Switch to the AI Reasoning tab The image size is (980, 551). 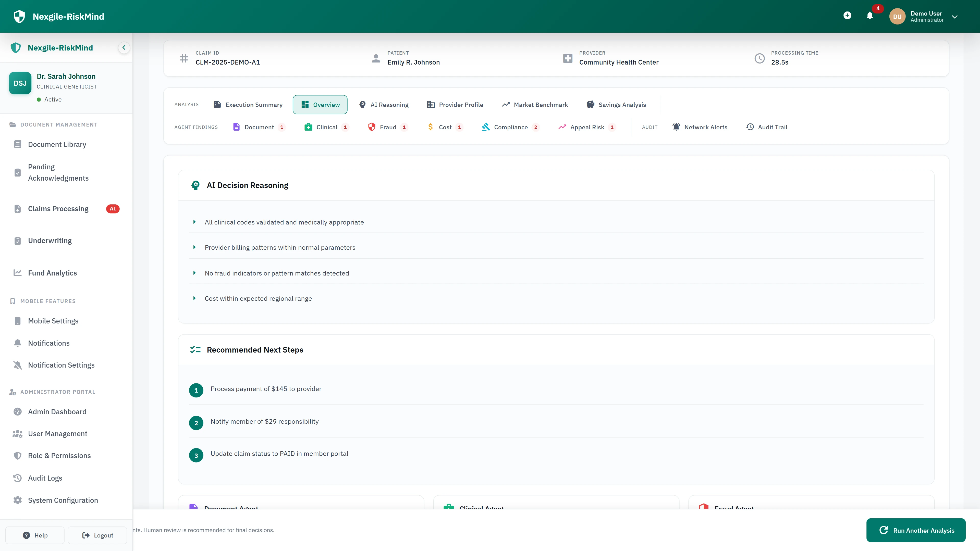pyautogui.click(x=384, y=105)
